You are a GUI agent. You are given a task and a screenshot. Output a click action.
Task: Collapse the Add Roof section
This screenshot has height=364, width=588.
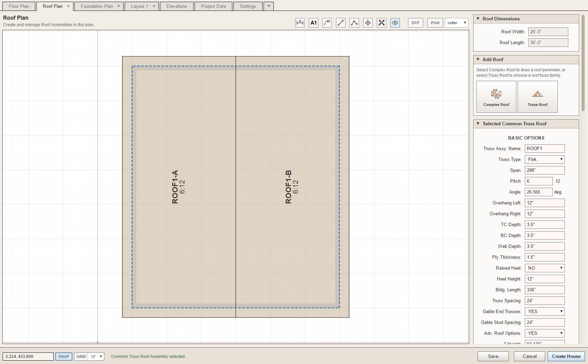coord(478,59)
